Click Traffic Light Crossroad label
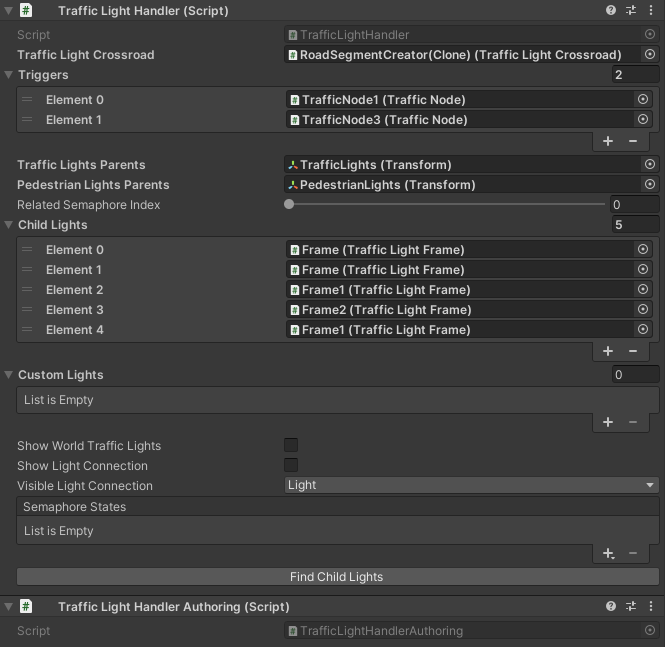The image size is (665, 647). [x=86, y=55]
